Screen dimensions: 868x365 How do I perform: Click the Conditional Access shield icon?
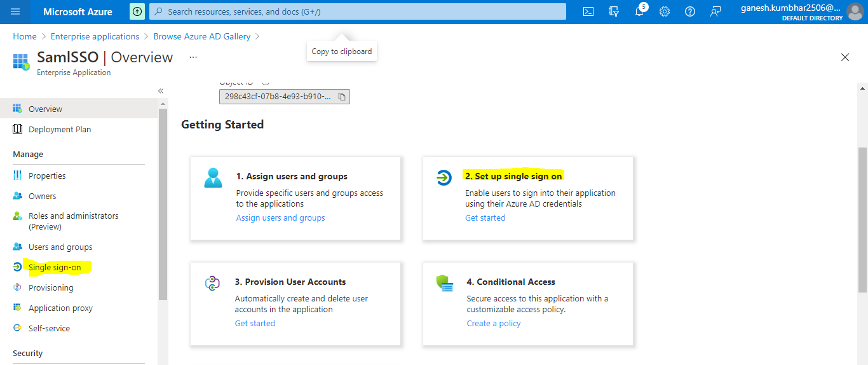tap(445, 284)
